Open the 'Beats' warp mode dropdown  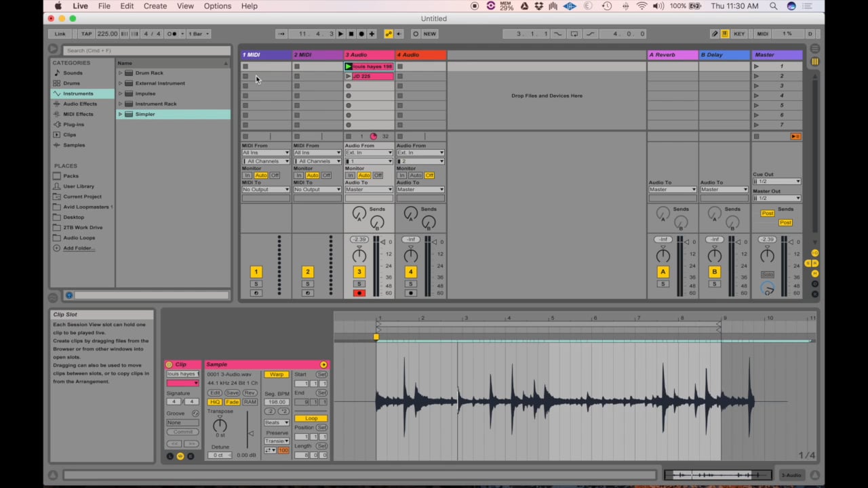click(276, 422)
